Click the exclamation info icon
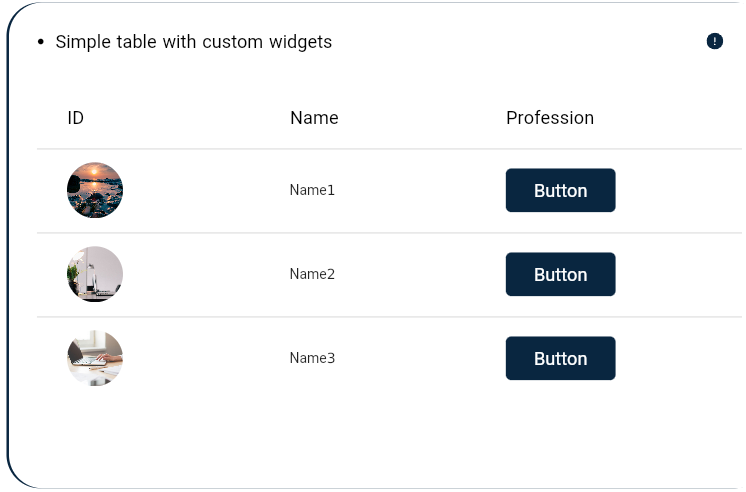The image size is (746, 492). click(714, 41)
